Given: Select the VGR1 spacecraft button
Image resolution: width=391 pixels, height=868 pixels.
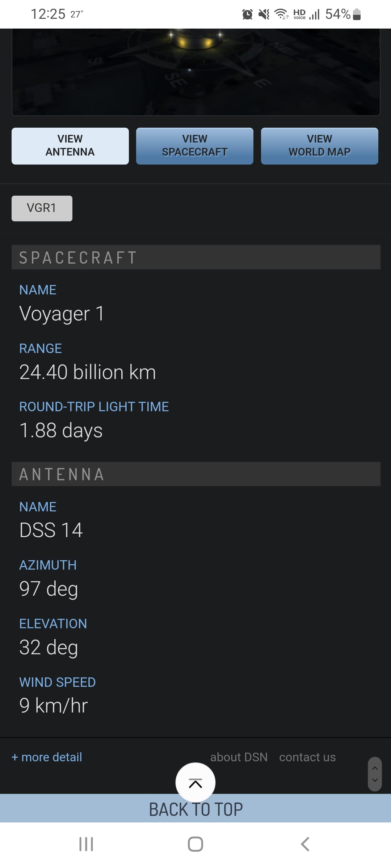Looking at the screenshot, I should pos(42,208).
